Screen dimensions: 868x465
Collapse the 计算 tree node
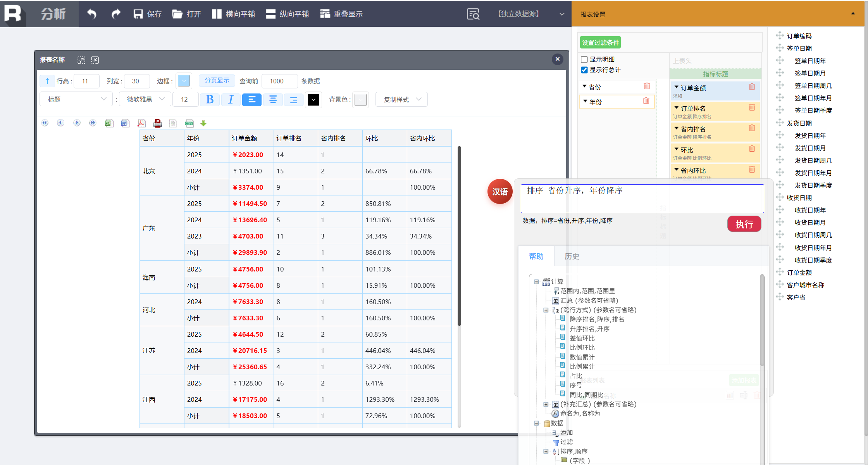coord(536,282)
